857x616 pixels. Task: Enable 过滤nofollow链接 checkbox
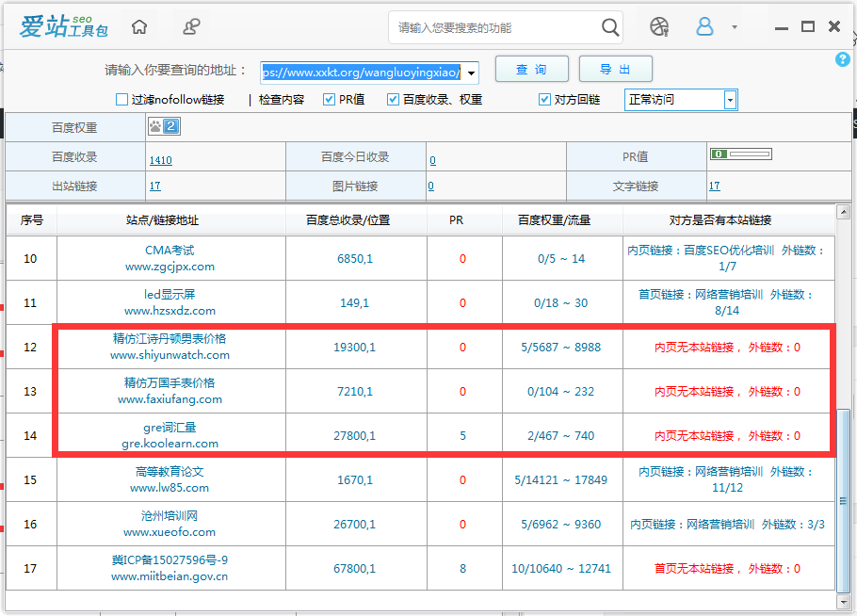tap(121, 100)
